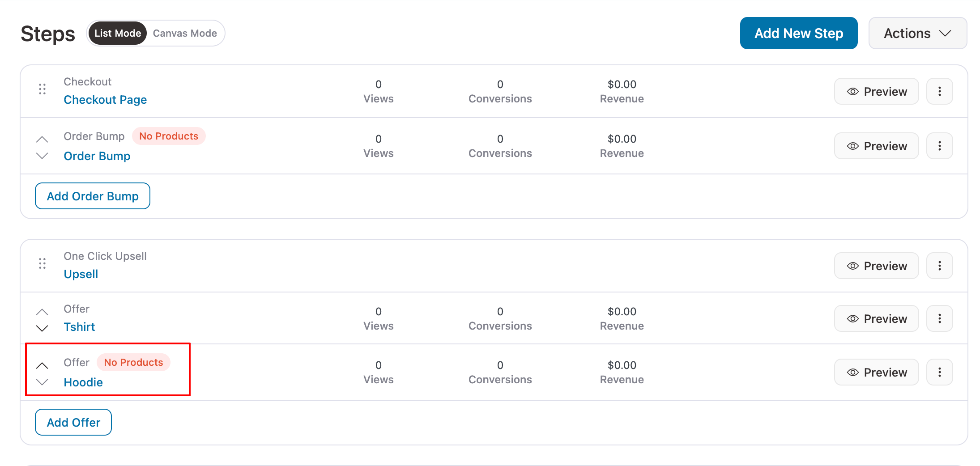980x466 pixels.
Task: Move Hoodie offer up with arrow
Action: [42, 365]
